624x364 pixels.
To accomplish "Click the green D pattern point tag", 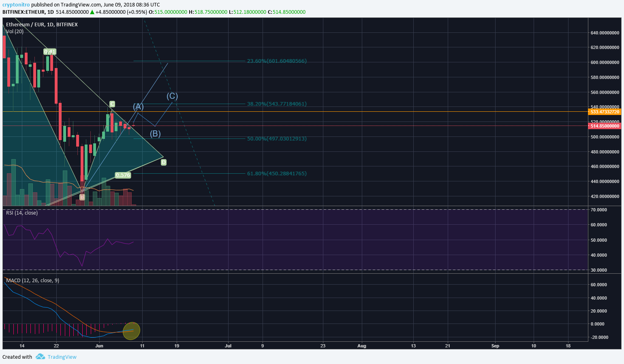I will pos(164,162).
